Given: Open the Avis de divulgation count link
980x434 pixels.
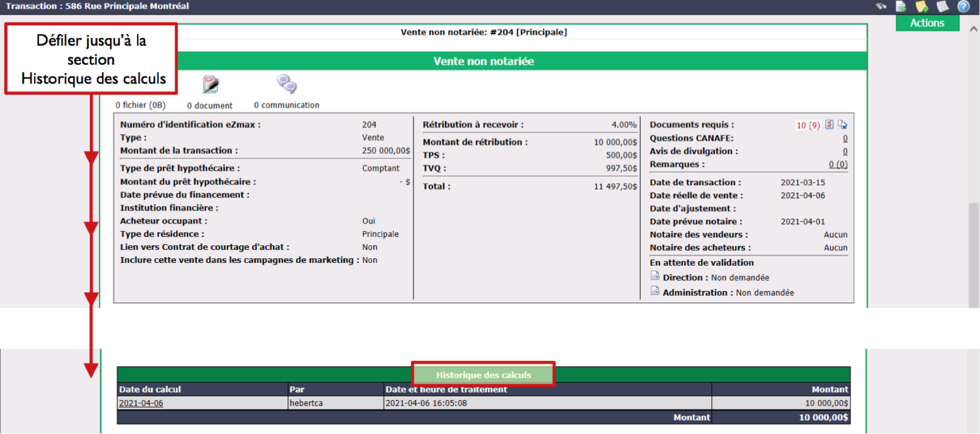Looking at the screenshot, I should click(845, 151).
